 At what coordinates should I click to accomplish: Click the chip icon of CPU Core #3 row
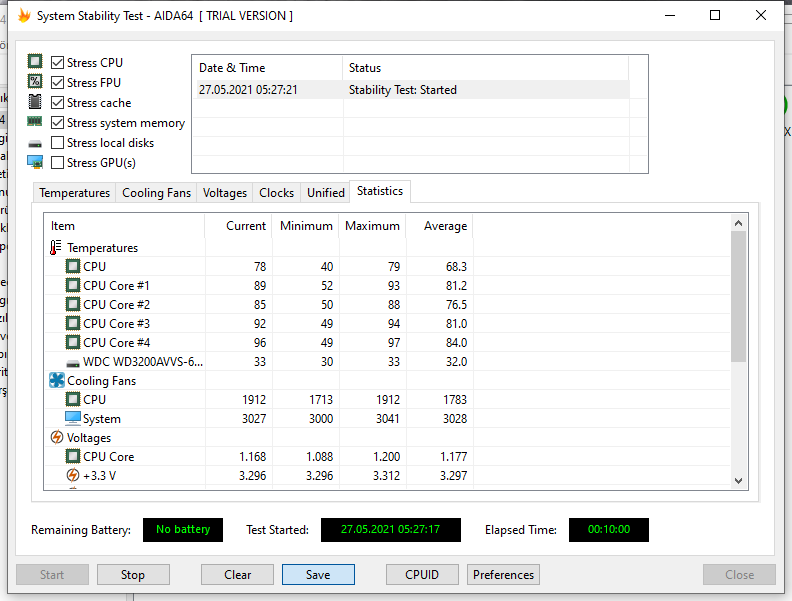point(73,323)
